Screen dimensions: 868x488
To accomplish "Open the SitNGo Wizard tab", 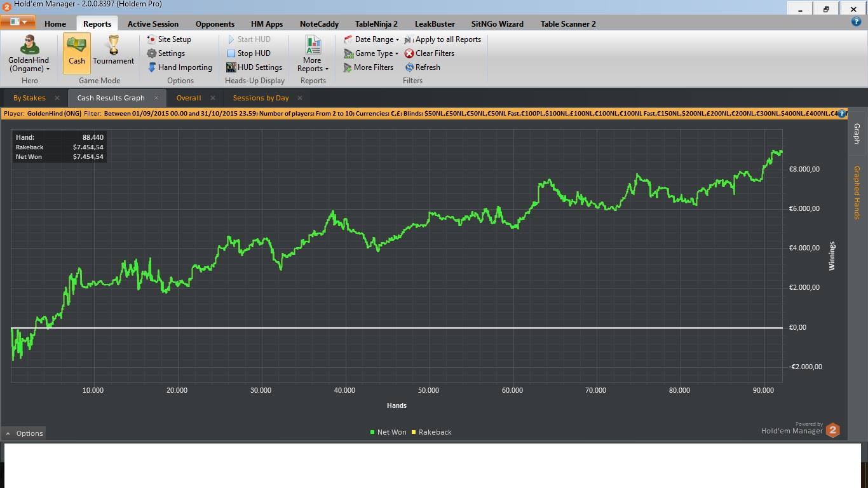I will click(498, 24).
